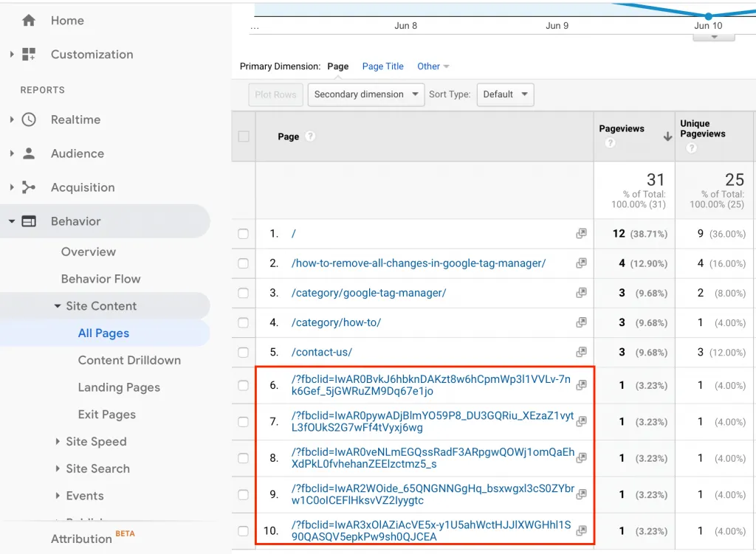Click the Home house icon
This screenshot has width=756, height=554.
point(29,20)
